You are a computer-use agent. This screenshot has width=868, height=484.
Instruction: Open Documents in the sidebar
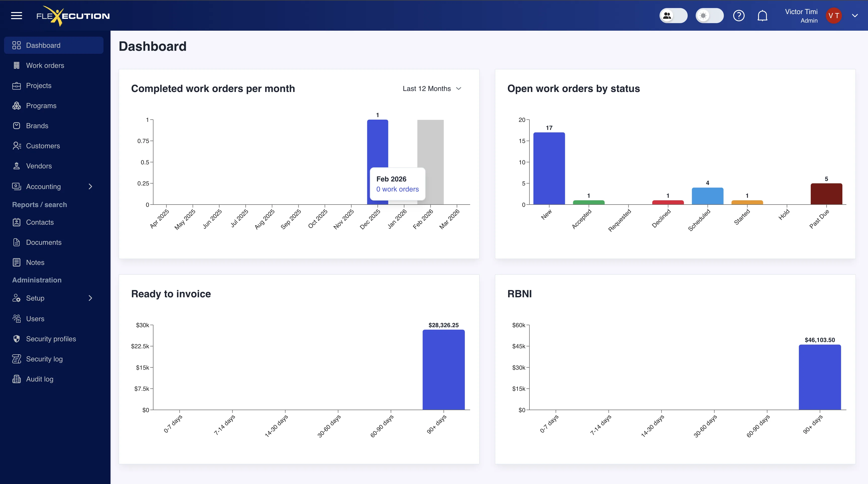[x=43, y=242]
